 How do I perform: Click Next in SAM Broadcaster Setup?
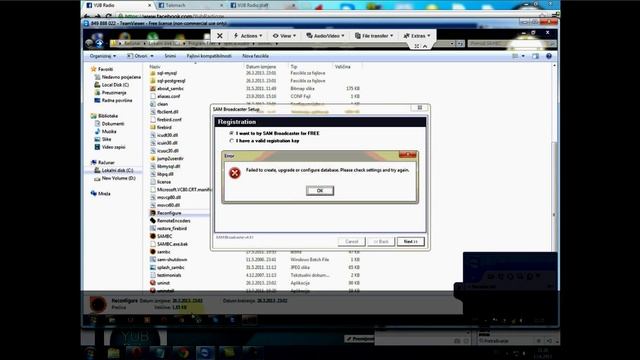[x=411, y=242]
